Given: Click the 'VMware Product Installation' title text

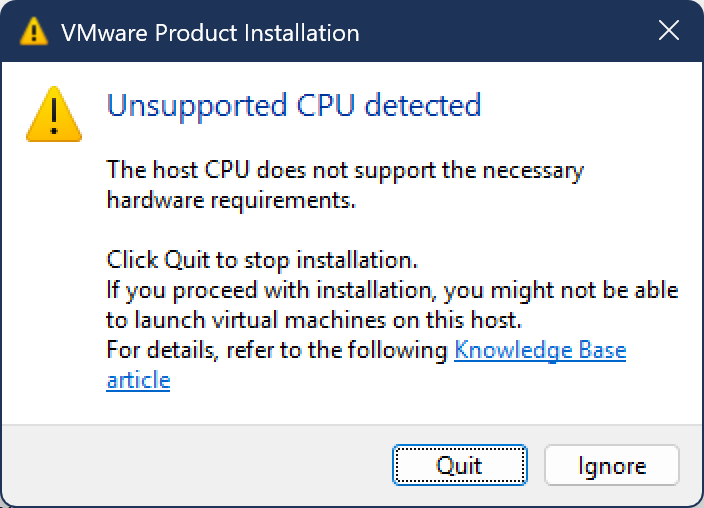Looking at the screenshot, I should pyautogui.click(x=209, y=32).
